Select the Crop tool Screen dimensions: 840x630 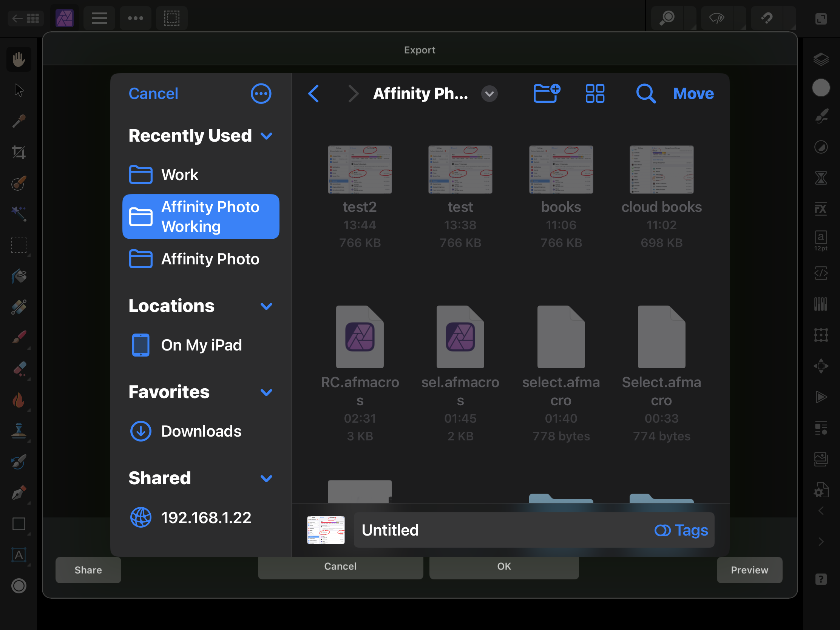click(19, 152)
